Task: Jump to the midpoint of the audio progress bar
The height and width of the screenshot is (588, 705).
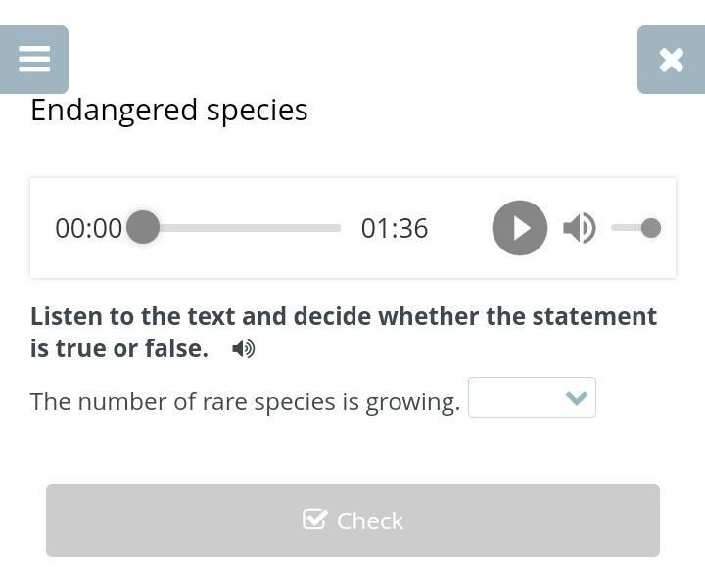Action: [242, 228]
